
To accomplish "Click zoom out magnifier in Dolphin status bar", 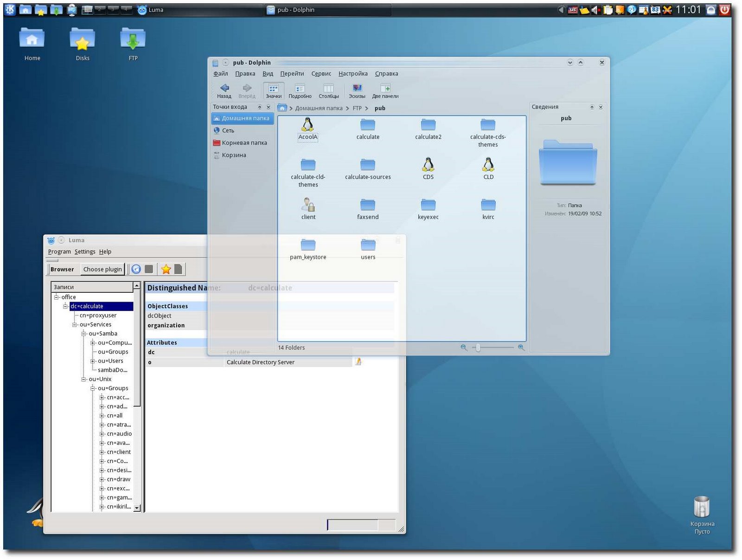I will point(464,348).
